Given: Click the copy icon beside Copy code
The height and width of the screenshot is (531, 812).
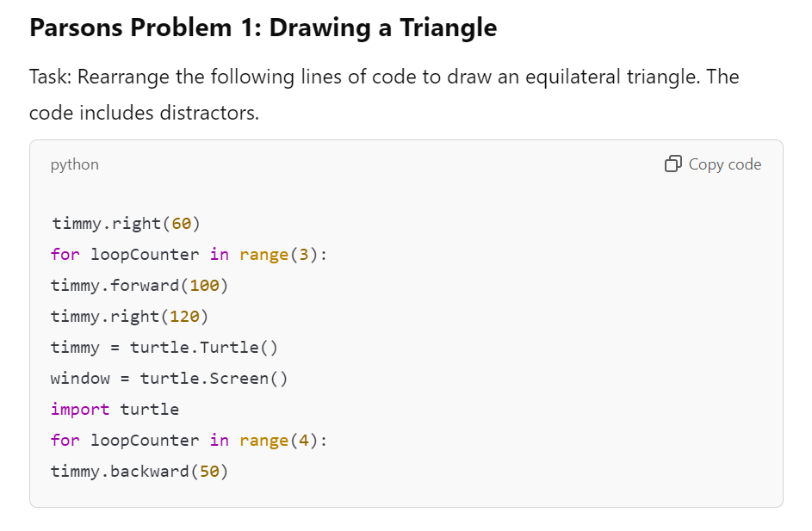Looking at the screenshot, I should [672, 164].
